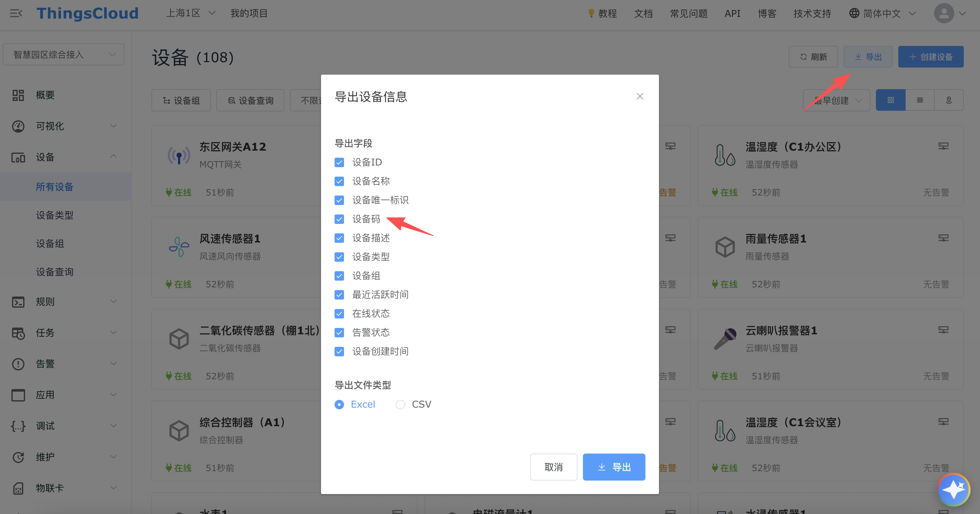The width and height of the screenshot is (980, 514).
Task: Switch to the map location view icon
Action: pyautogui.click(x=949, y=100)
